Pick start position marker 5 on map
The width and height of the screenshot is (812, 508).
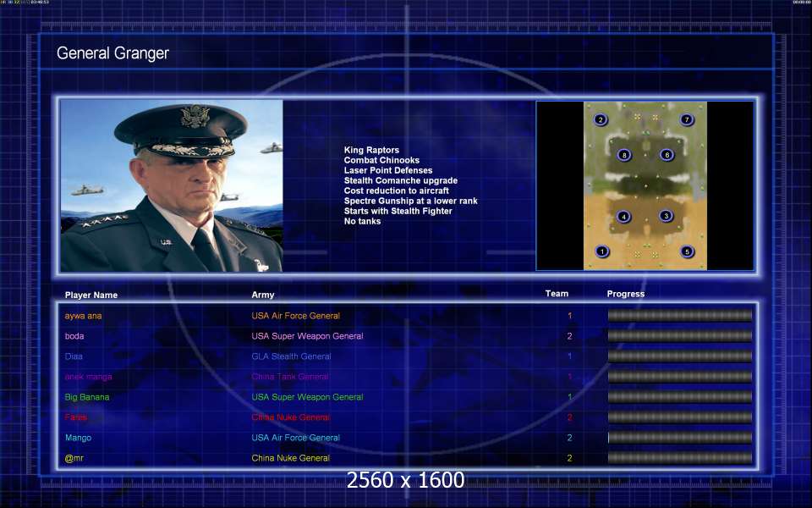[x=687, y=251]
